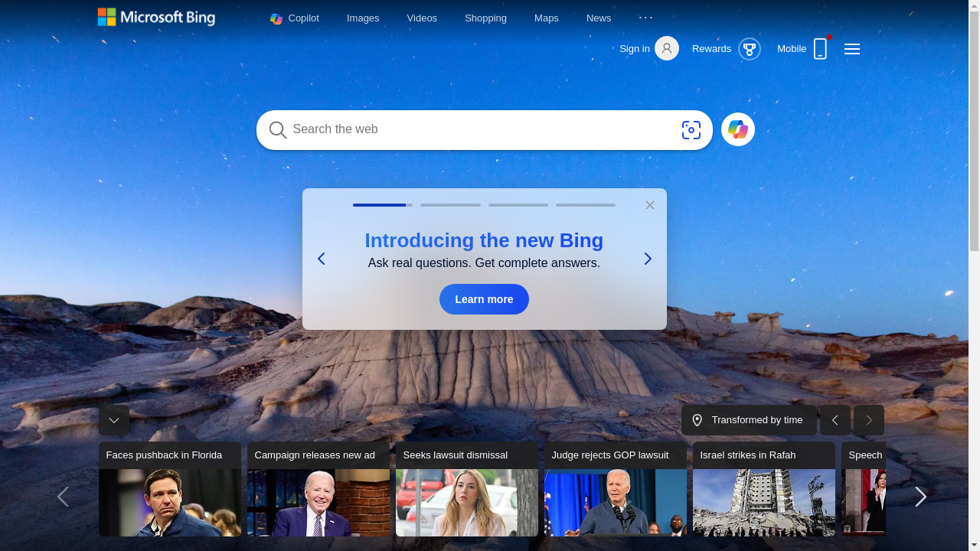
Task: Switch to the Maps tab
Action: point(546,18)
